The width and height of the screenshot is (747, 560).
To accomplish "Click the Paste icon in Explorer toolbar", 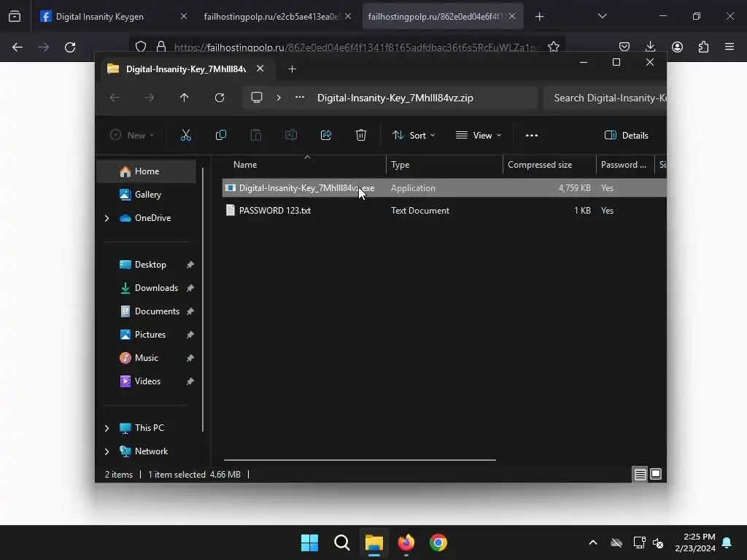I will (256, 135).
